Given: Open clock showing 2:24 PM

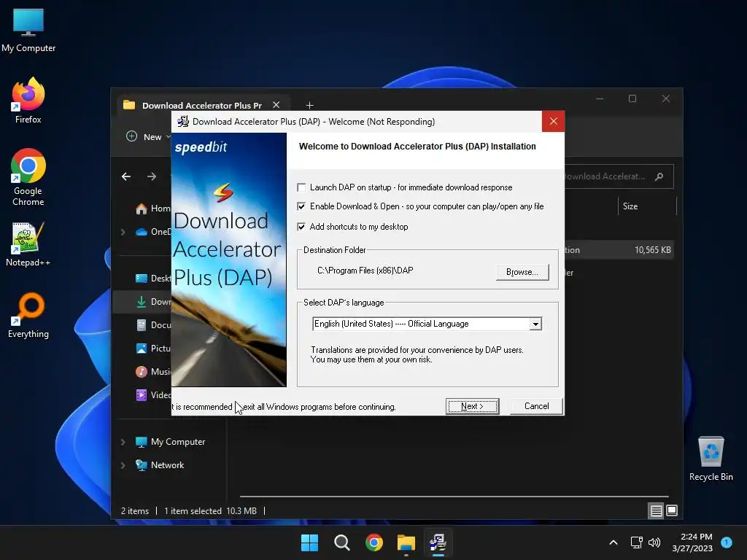Looking at the screenshot, I should pos(692,542).
